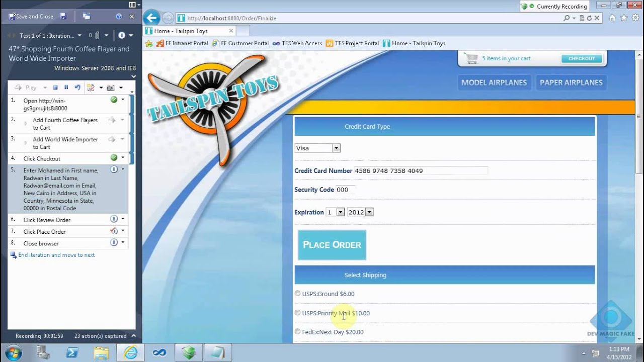Click the windows layout icon next to save
The image size is (644, 362).
point(87,16)
